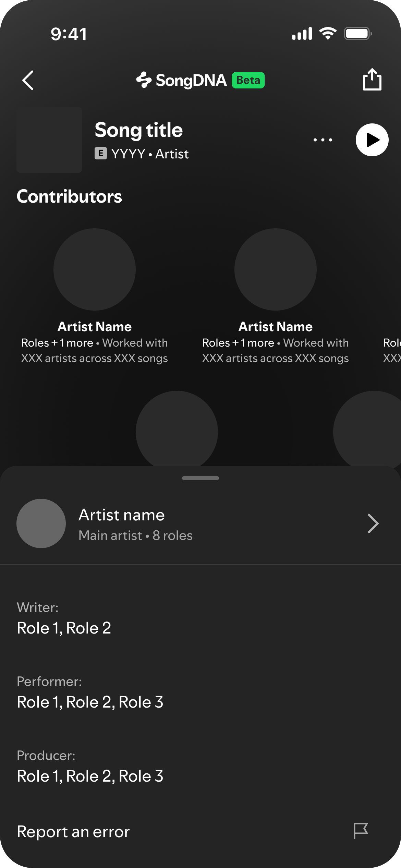The image size is (401, 868).
Task: Open the three-dot more options menu
Action: coord(323,140)
